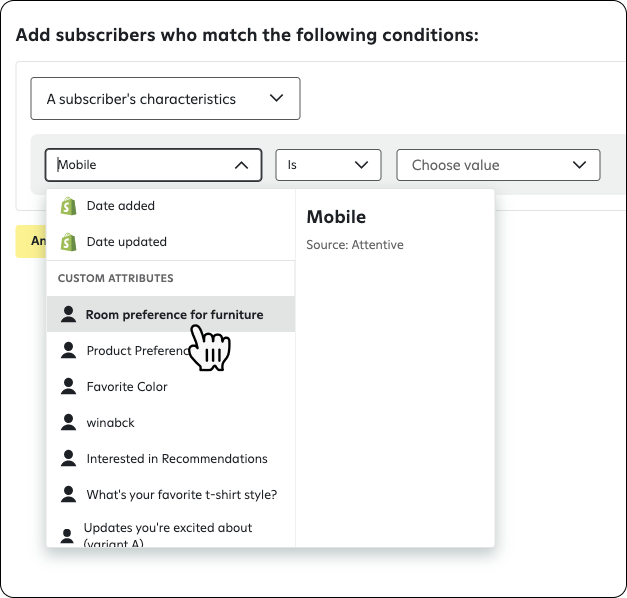The image size is (627, 598).
Task: Click person icon next to Room preference for furniture
Action: tap(68, 314)
